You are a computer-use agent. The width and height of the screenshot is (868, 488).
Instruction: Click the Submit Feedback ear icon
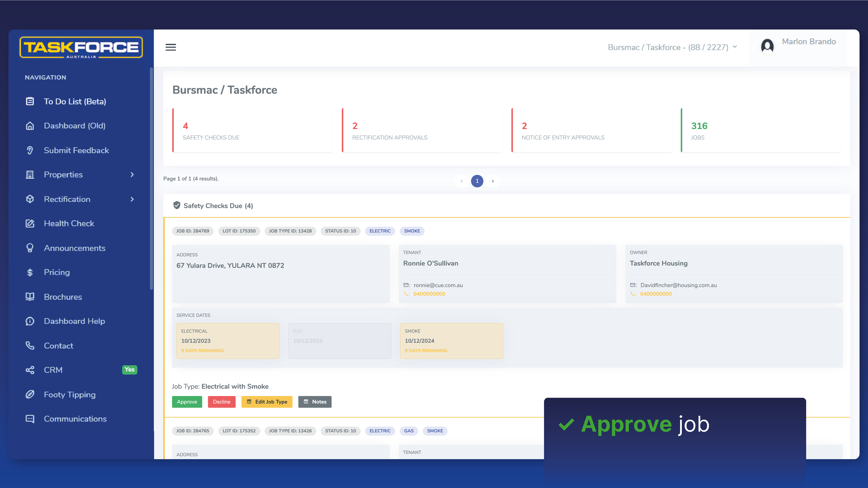(30, 150)
